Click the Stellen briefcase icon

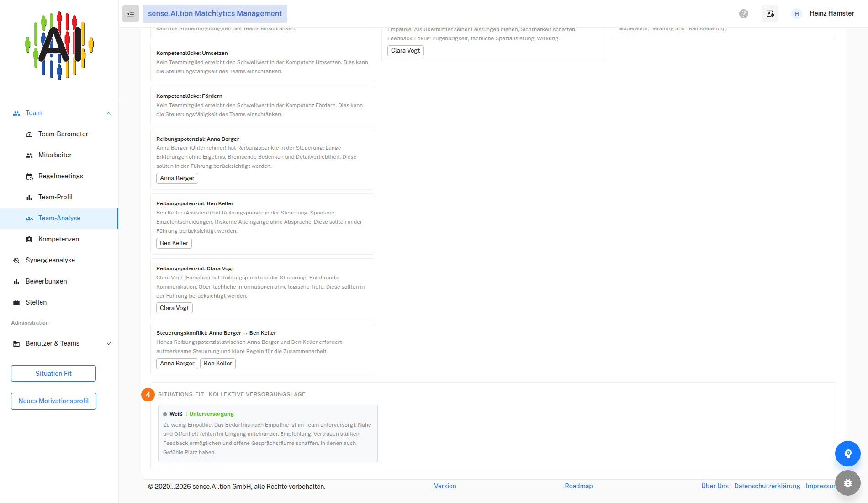tap(16, 303)
